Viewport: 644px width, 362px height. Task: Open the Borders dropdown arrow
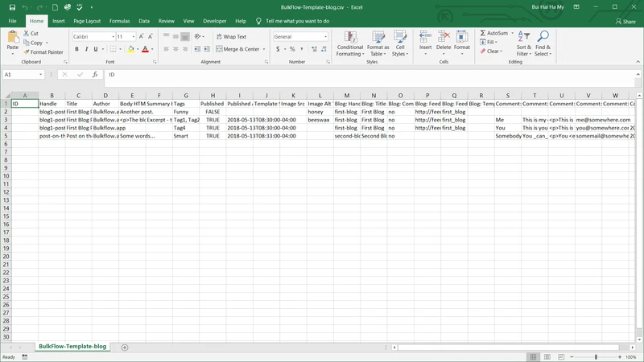[120, 49]
